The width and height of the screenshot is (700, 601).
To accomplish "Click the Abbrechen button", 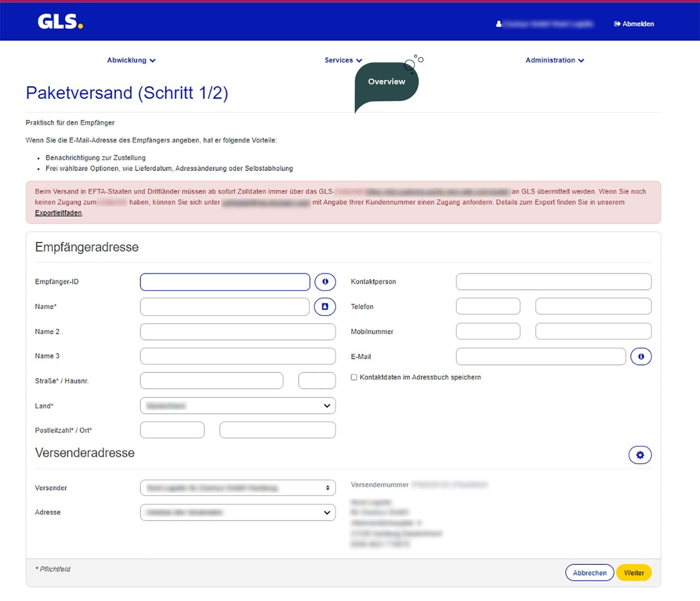I will point(589,573).
